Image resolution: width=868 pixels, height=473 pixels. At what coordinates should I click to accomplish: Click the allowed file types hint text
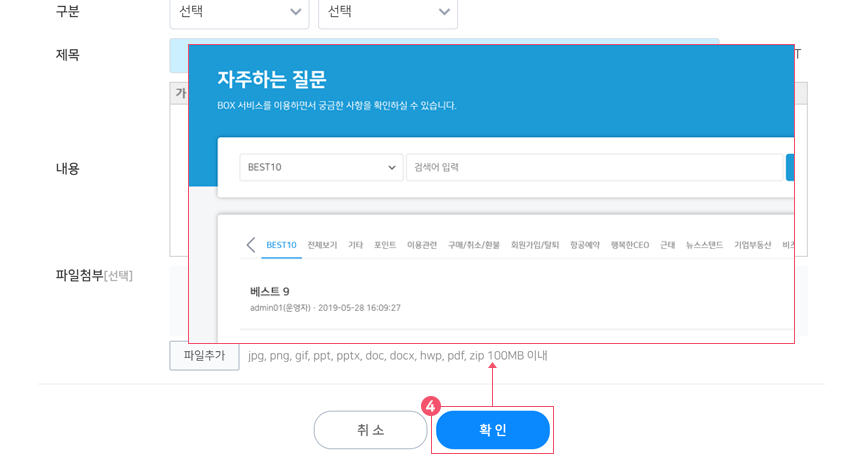click(397, 356)
